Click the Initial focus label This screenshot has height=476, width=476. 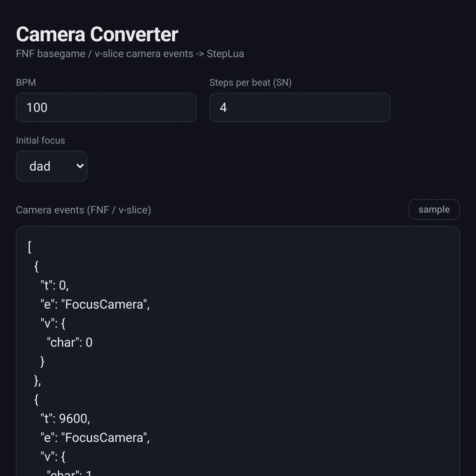pos(40,140)
